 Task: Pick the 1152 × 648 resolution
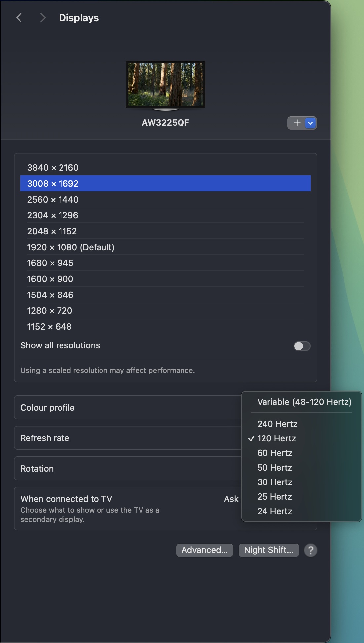pos(50,327)
